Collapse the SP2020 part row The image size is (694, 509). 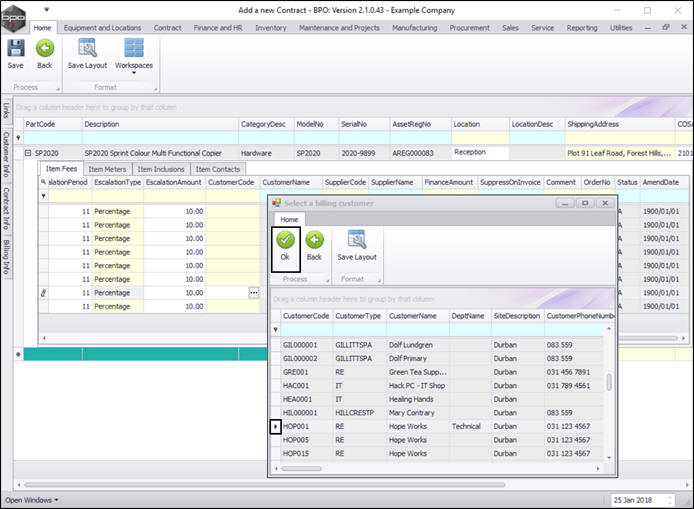coord(29,154)
